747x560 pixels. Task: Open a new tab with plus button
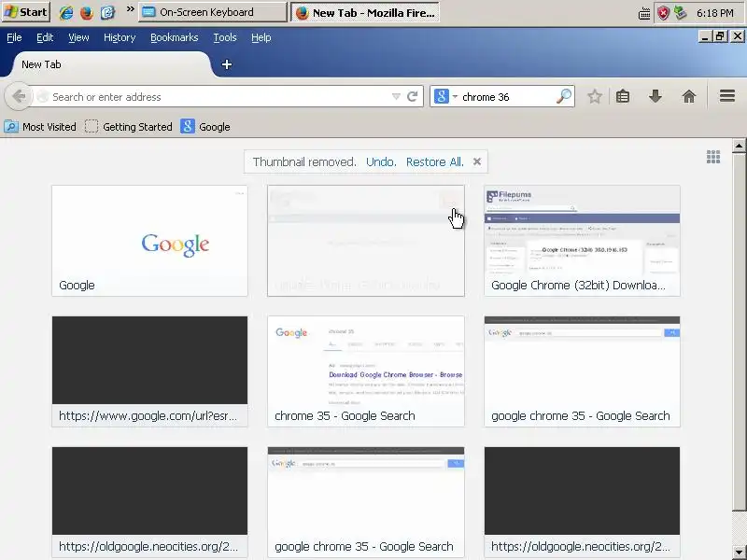tap(227, 64)
